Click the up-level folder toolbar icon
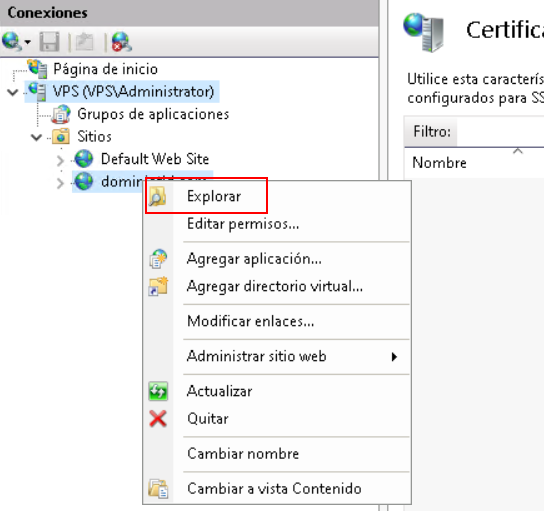This screenshot has height=511, width=544. 84,42
